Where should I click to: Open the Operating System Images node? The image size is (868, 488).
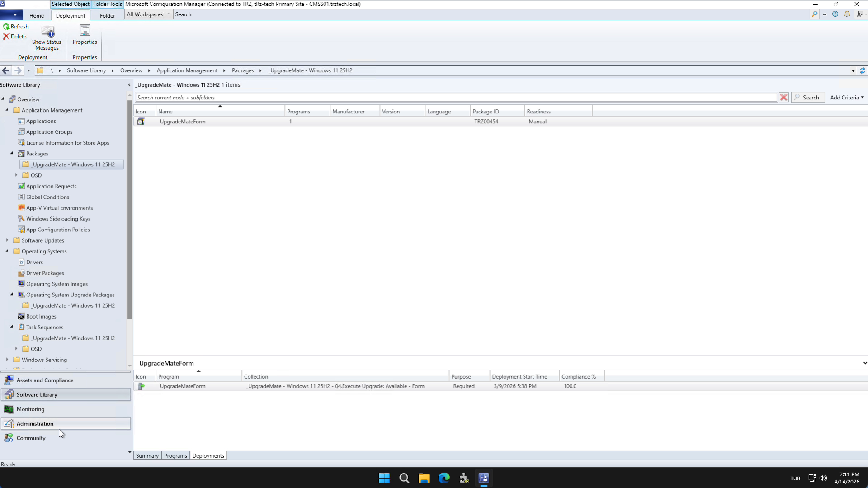57,284
